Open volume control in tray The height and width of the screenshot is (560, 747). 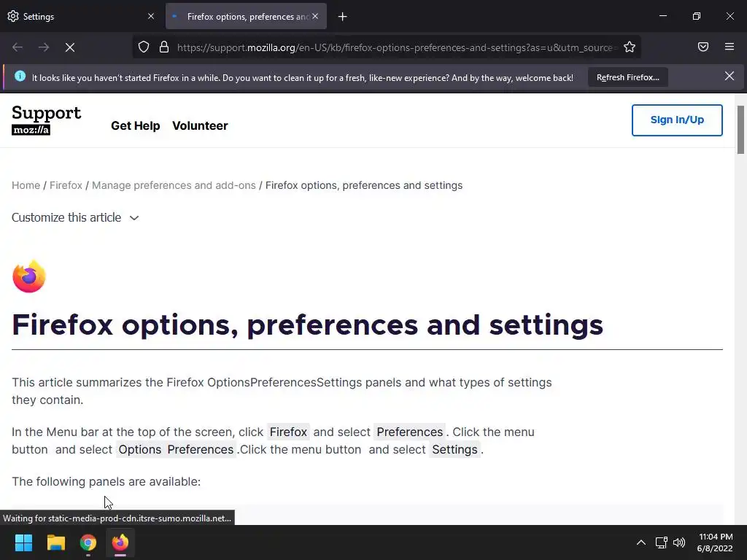pyautogui.click(x=679, y=542)
